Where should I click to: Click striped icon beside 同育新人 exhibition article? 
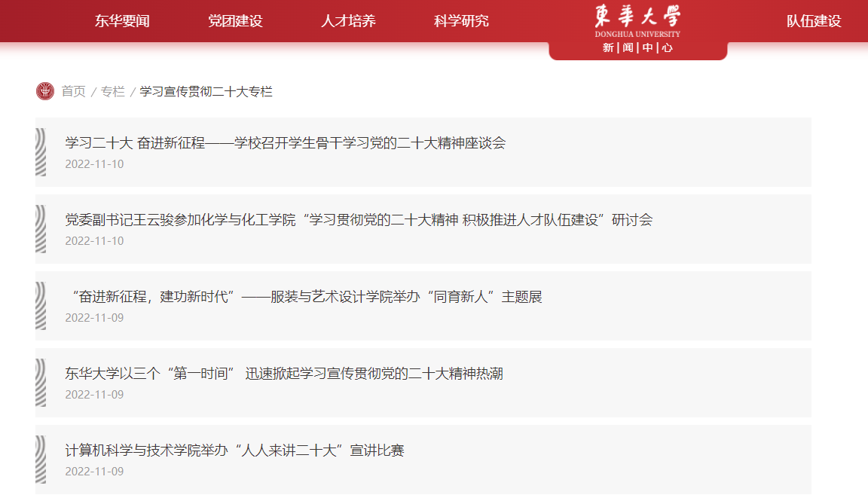point(41,306)
